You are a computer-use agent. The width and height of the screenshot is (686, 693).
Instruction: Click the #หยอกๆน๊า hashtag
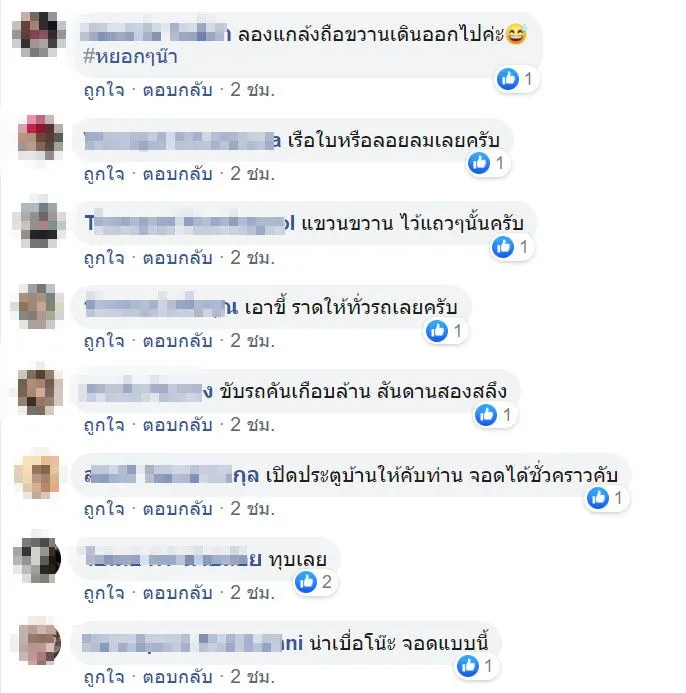(130, 57)
